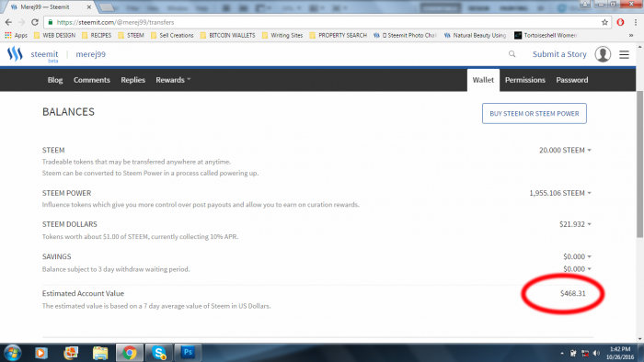Click the site security padlock icon

pos(50,22)
